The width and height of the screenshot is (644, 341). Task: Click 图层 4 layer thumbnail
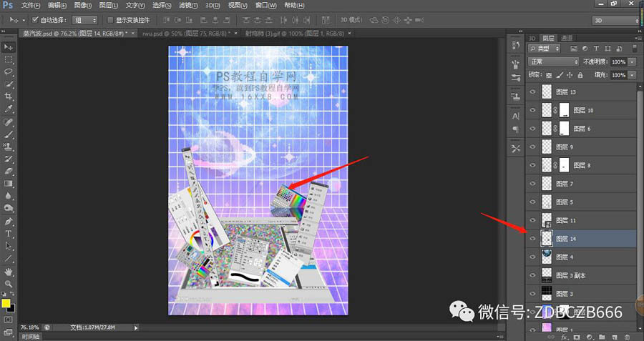tap(547, 257)
